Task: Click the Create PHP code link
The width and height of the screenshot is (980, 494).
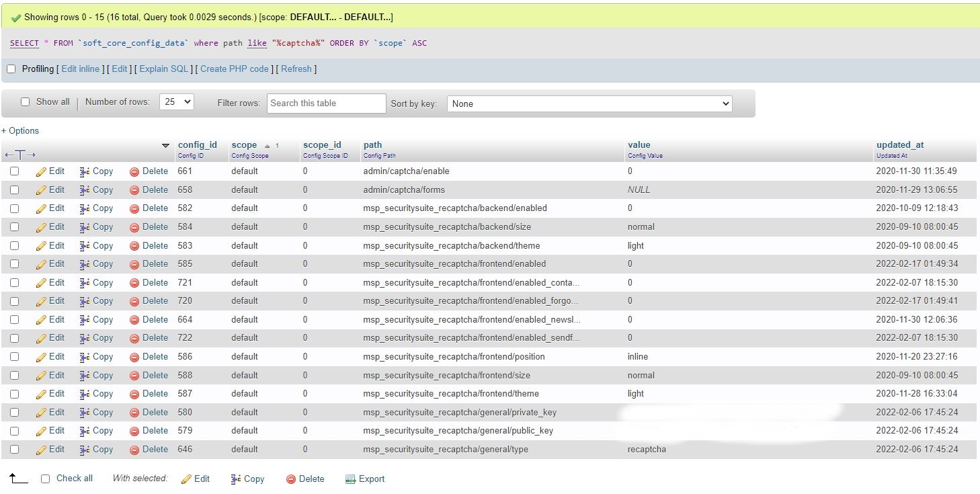Action: [x=234, y=69]
